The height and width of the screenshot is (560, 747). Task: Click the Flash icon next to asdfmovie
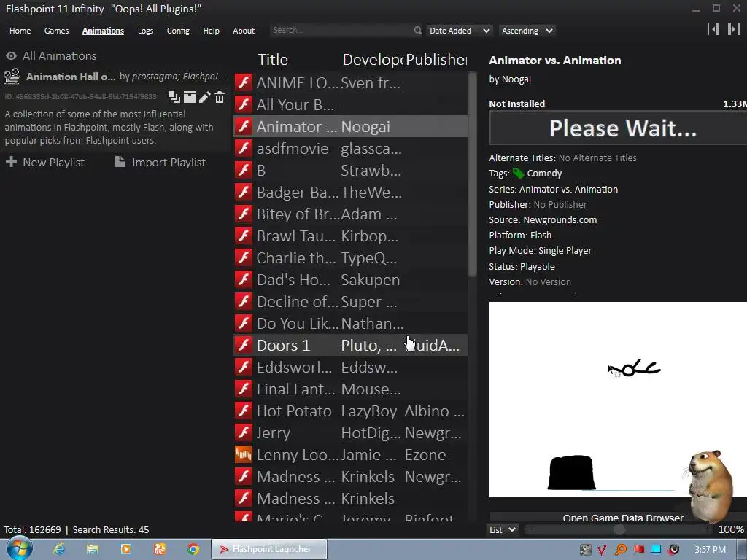244,148
